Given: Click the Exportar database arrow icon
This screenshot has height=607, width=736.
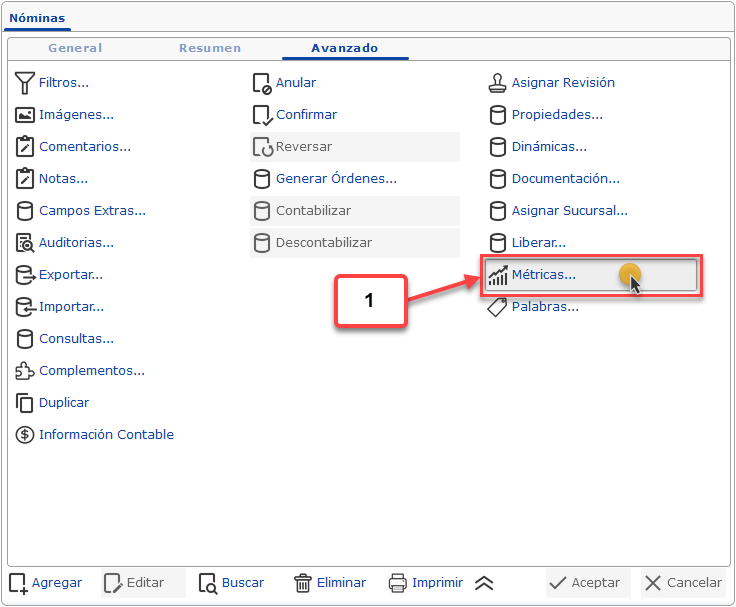Looking at the screenshot, I should pos(25,275).
